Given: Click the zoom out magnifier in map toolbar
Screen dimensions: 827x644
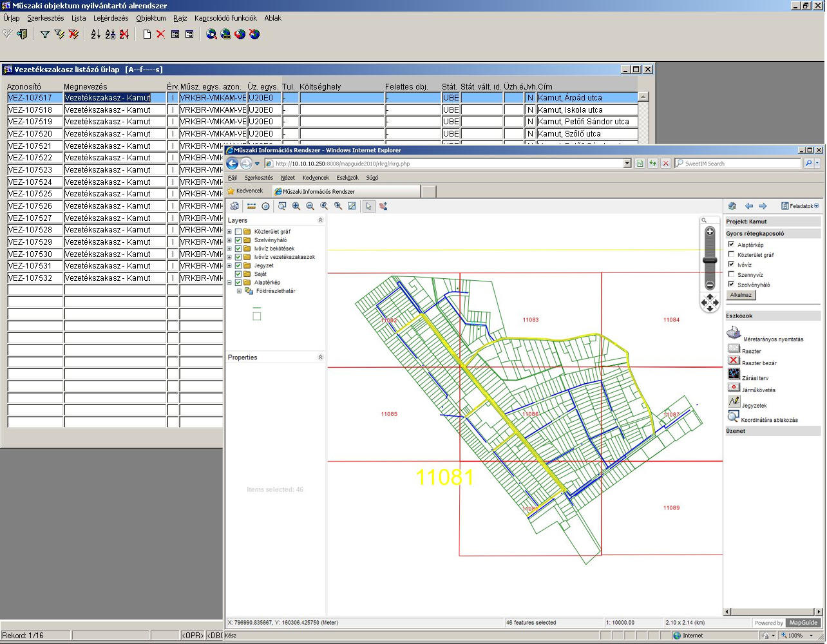Looking at the screenshot, I should click(310, 207).
